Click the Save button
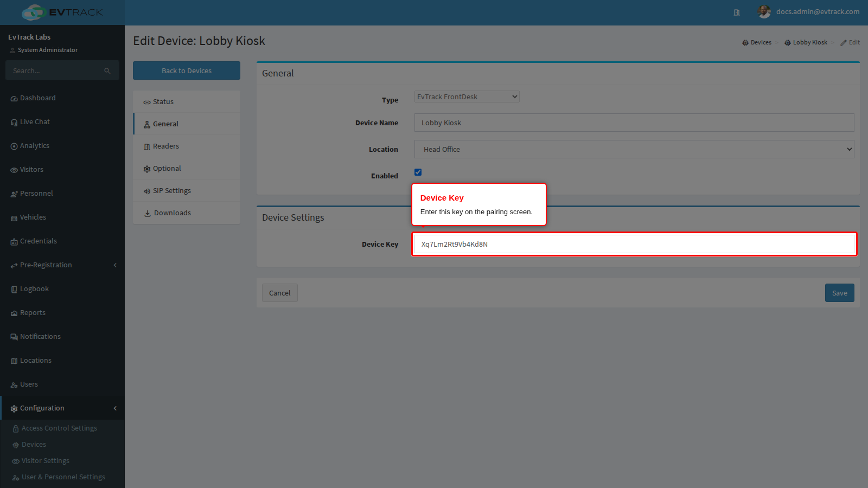This screenshot has width=868, height=488. click(840, 293)
